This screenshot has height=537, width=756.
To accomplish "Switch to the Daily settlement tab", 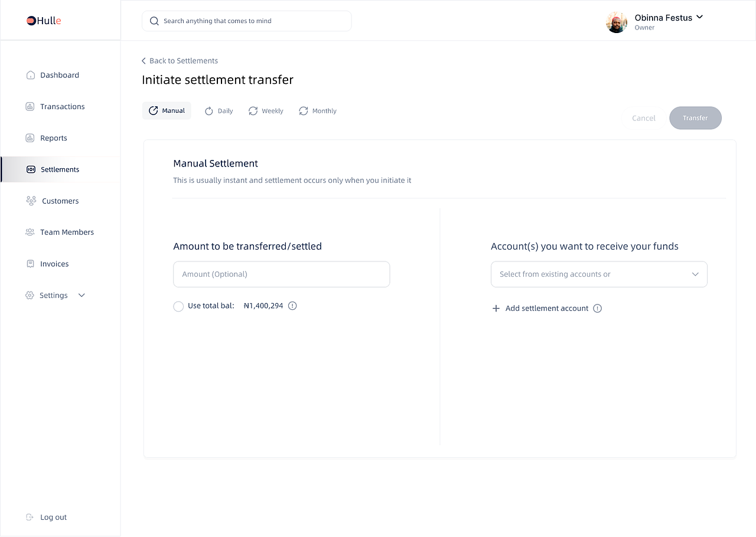I will point(219,111).
